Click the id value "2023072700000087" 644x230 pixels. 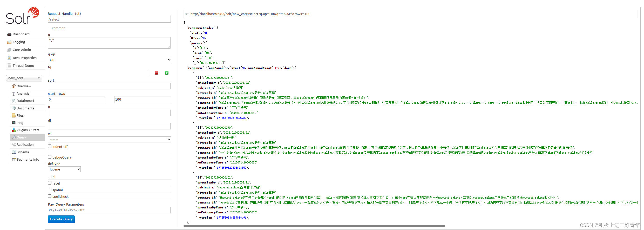coord(218,78)
